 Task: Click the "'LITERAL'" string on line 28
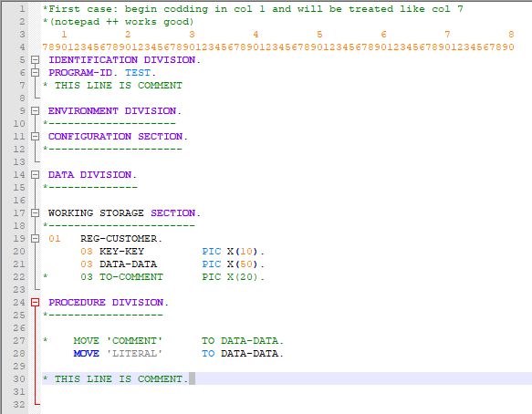(x=134, y=353)
